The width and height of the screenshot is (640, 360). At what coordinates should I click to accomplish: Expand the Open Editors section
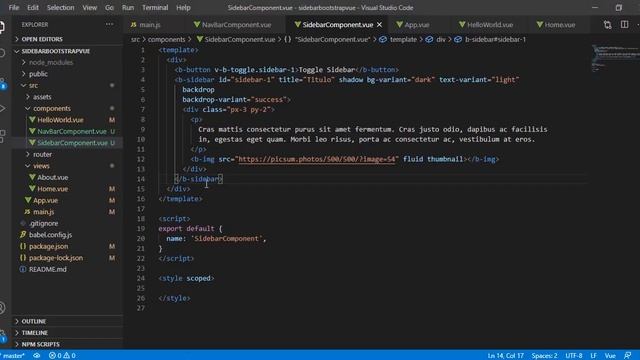tap(67, 39)
